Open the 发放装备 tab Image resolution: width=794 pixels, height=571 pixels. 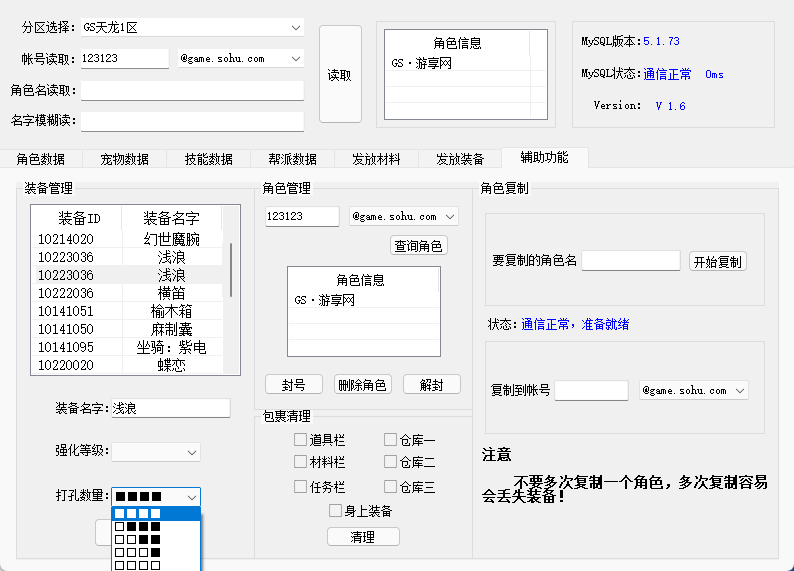coord(460,159)
